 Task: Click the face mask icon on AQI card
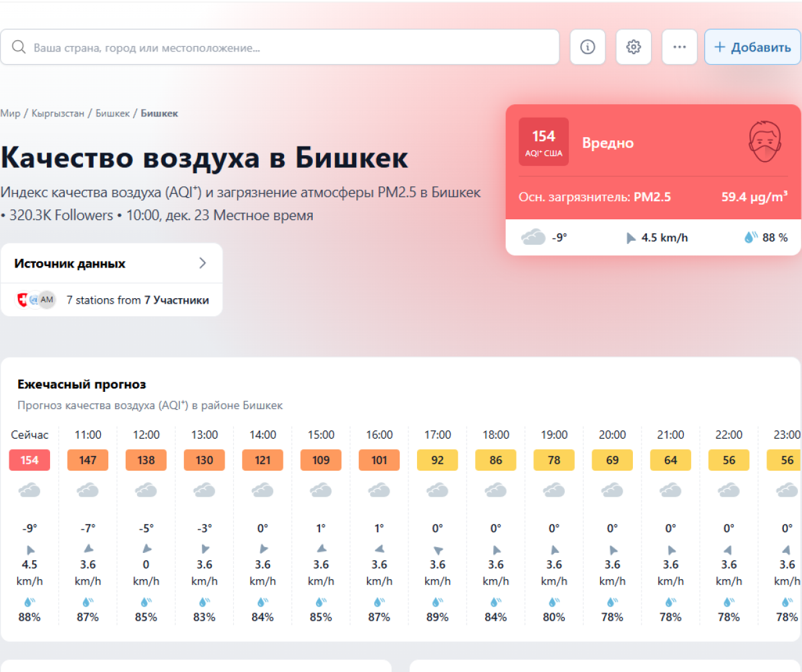[765, 141]
